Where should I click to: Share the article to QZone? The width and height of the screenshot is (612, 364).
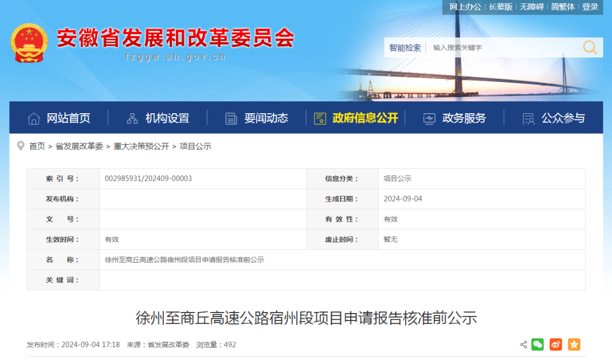(x=574, y=344)
